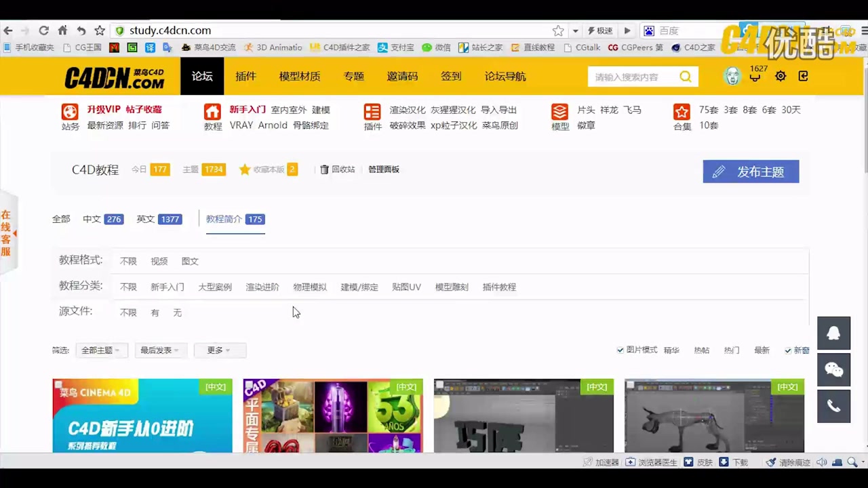Click the notification bell showing 1627
Screen dimensions: 868x488
coord(755,77)
